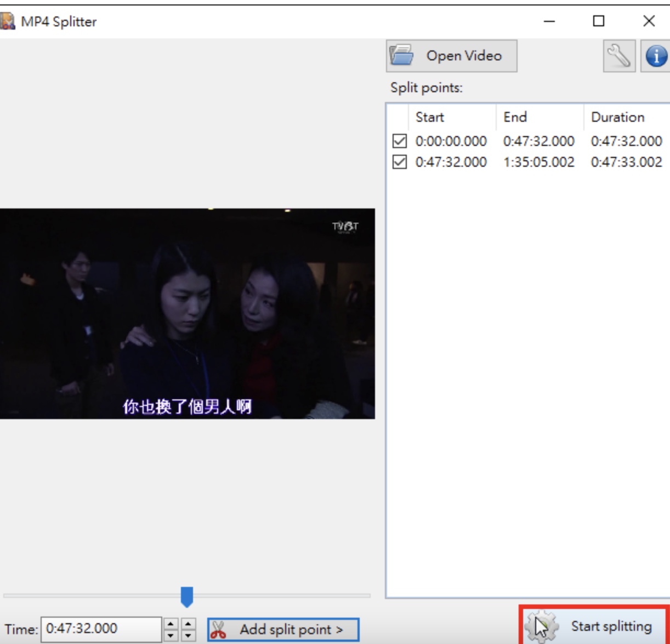Uncheck the segment ending at 1:35:05.002
Viewport: 670px width, 644px height.
click(x=400, y=162)
